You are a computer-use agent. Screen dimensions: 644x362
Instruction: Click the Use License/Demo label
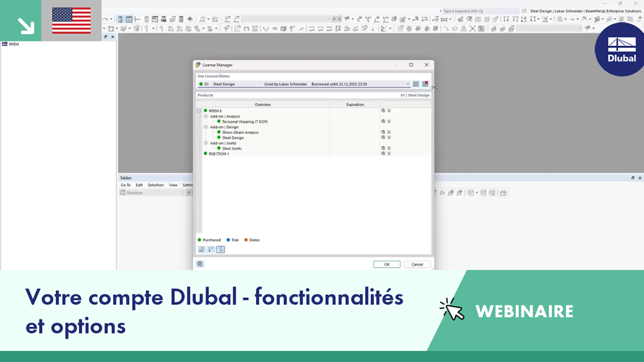214,76
